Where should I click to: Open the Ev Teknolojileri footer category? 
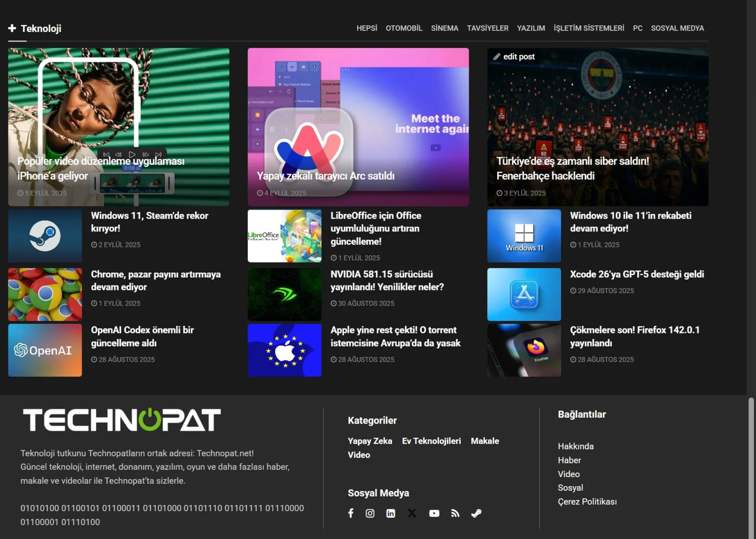pos(431,441)
